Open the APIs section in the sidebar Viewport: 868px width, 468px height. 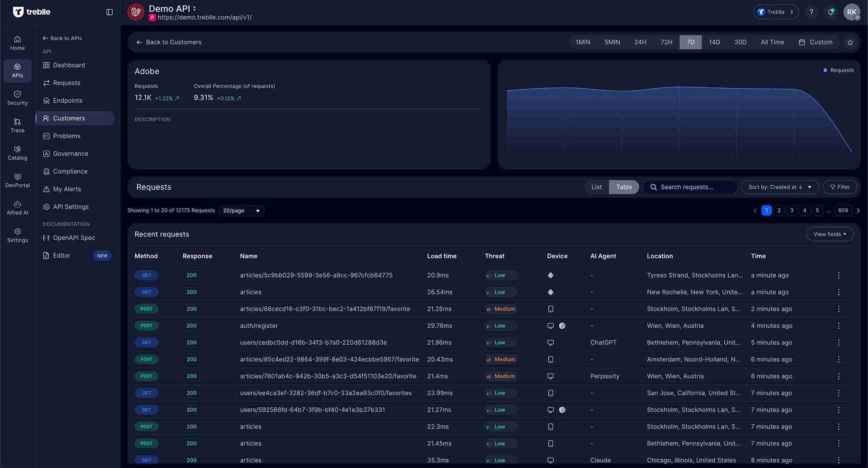(17, 71)
